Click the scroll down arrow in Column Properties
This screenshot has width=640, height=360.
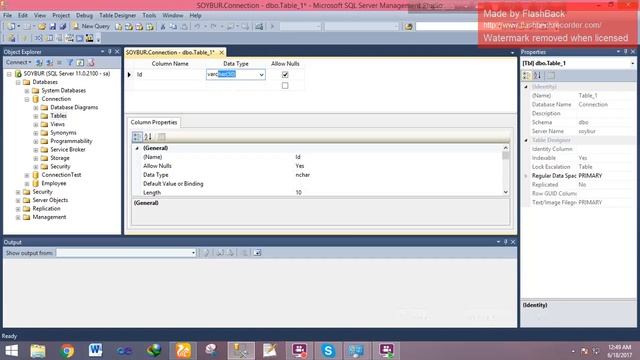(x=506, y=192)
